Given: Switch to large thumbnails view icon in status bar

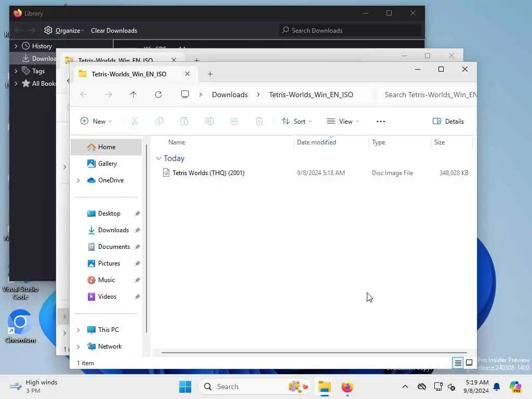Looking at the screenshot, I should [469, 363].
